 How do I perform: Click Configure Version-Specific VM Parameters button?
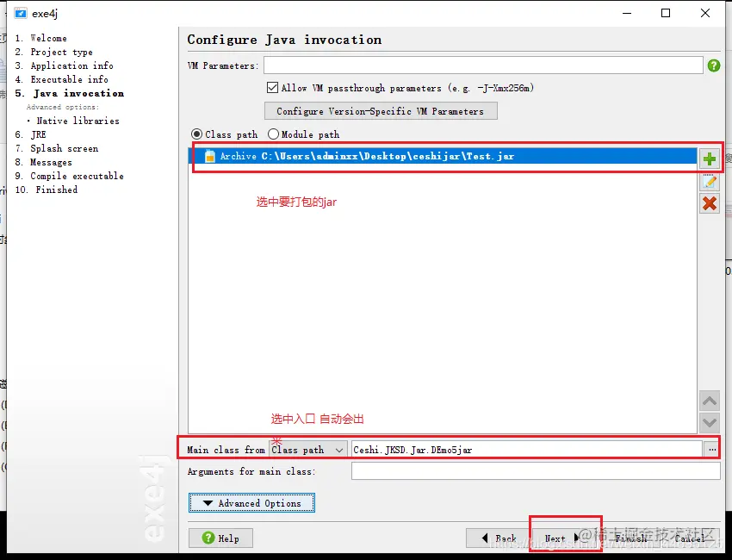pos(381,111)
